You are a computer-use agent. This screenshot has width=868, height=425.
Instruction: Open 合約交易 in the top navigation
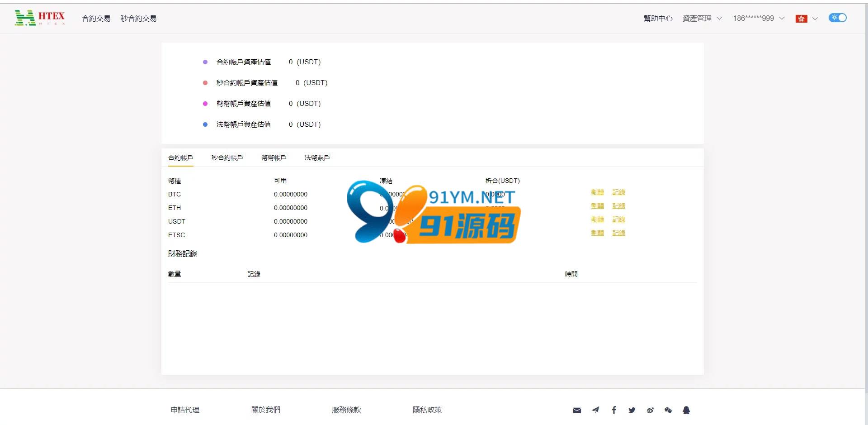pyautogui.click(x=96, y=18)
